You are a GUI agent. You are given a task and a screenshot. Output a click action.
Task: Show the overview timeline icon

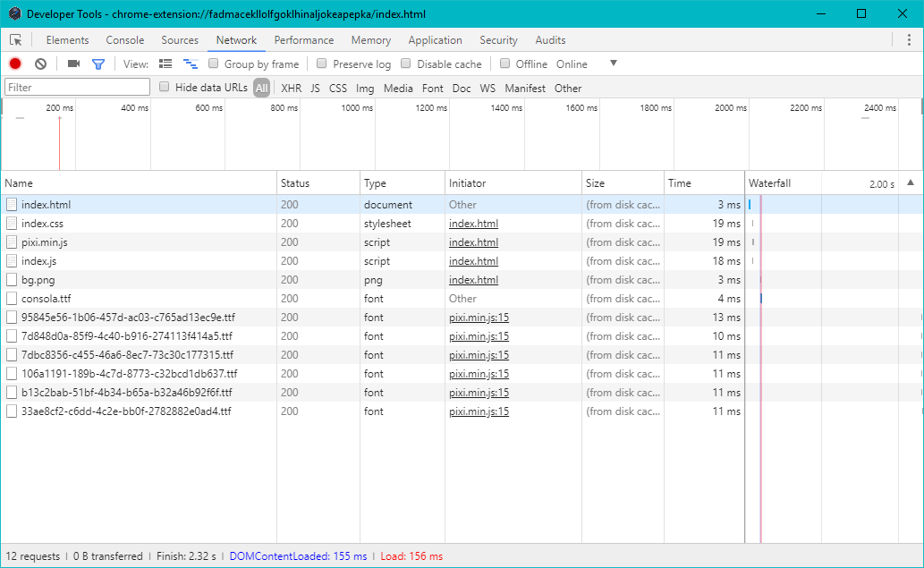(191, 64)
